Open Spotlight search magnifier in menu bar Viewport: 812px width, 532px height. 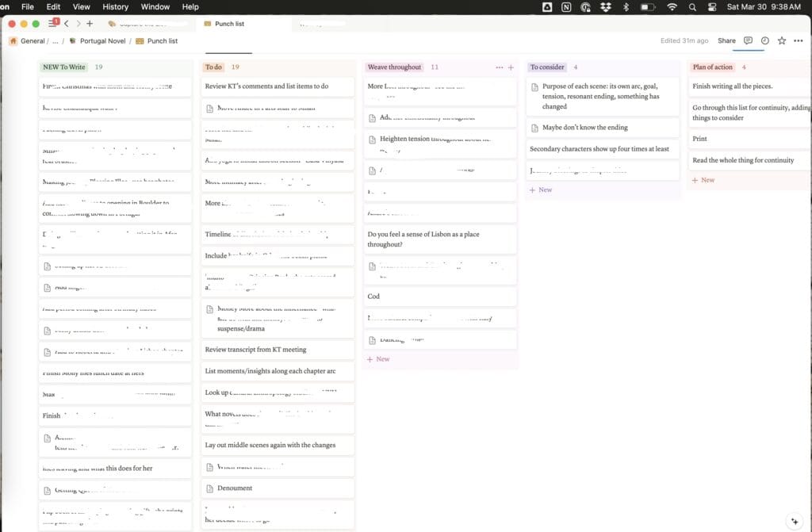point(692,6)
